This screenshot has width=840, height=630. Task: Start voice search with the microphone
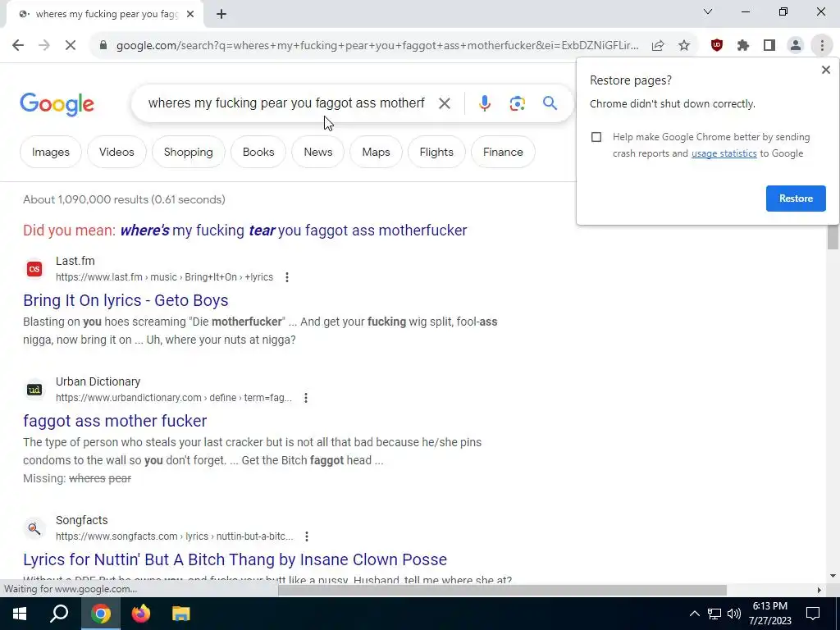[484, 103]
